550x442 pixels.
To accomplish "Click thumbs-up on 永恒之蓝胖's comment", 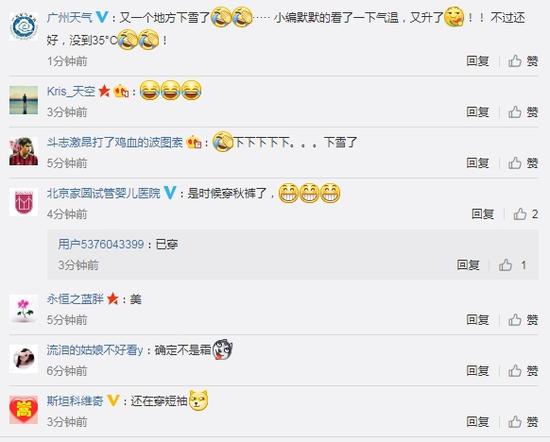I will click(523, 320).
